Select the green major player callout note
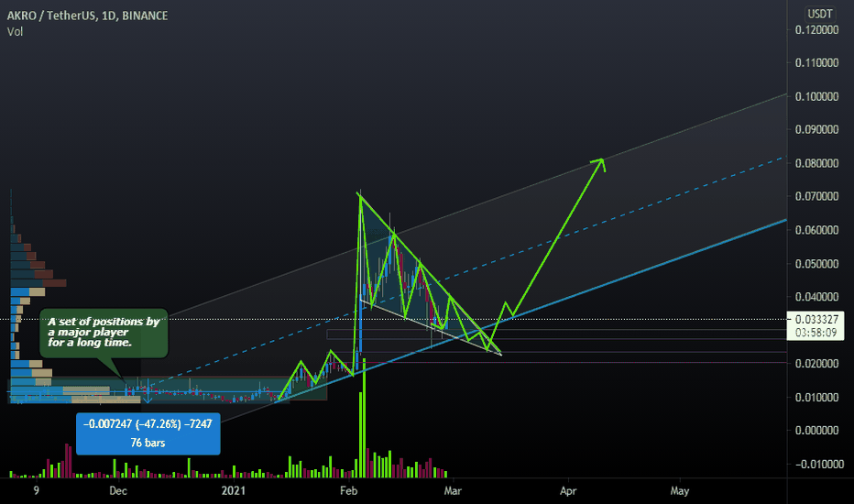 (x=104, y=334)
